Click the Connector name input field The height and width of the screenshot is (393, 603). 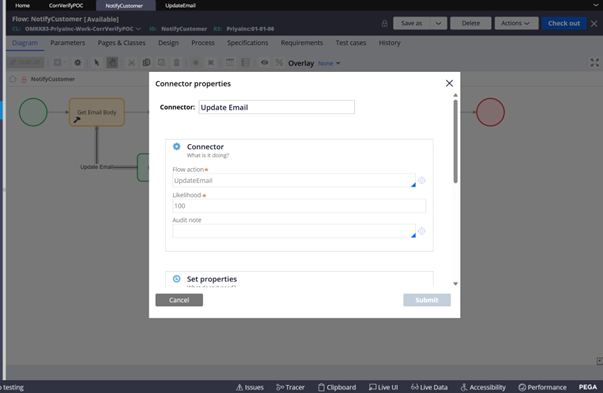tap(277, 107)
